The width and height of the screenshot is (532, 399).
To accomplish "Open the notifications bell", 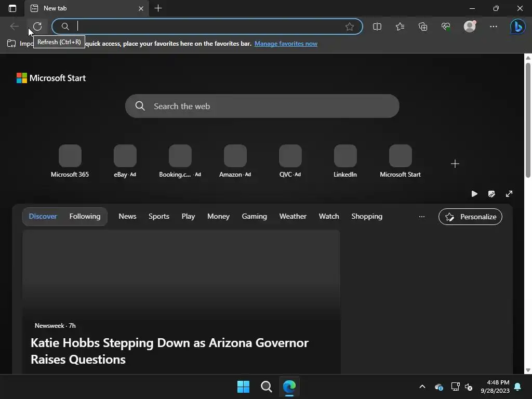I will 518,387.
